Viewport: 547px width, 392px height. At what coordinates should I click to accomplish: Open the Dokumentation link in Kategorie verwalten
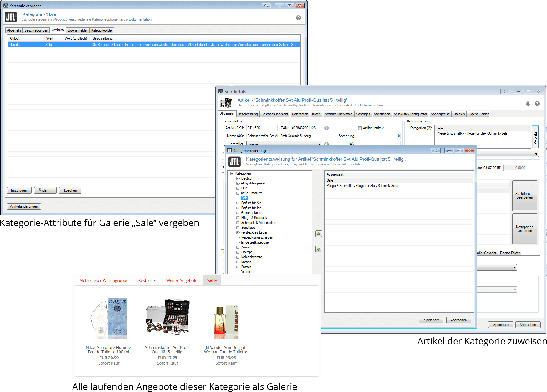(x=140, y=19)
